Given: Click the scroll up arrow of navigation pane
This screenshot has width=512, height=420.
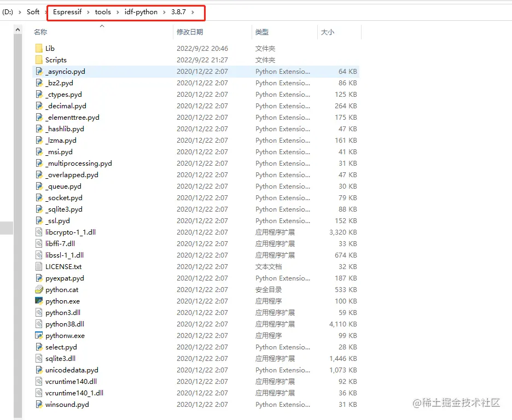Looking at the screenshot, I should [x=18, y=30].
